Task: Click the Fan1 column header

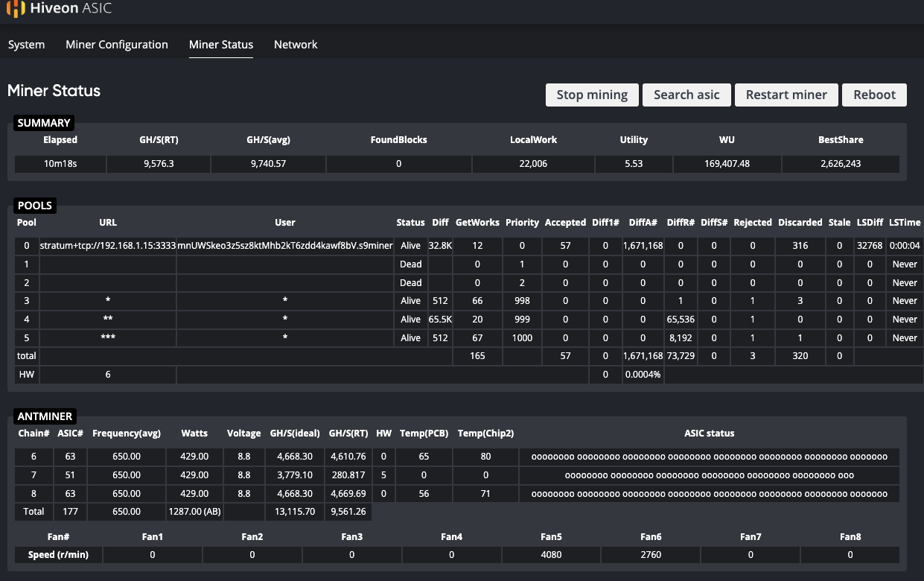Action: (x=152, y=536)
